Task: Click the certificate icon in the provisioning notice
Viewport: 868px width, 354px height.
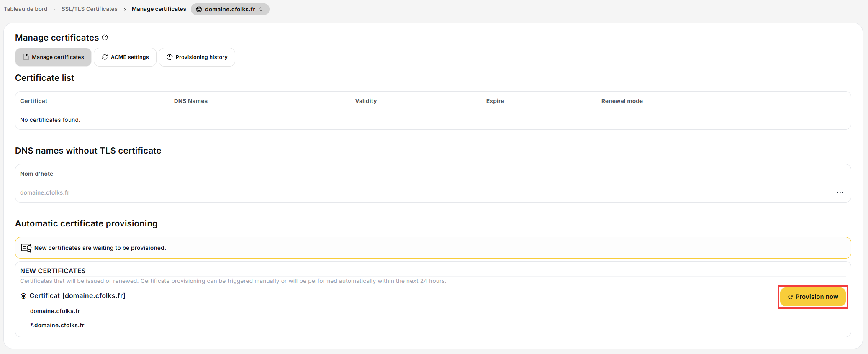Action: point(26,248)
